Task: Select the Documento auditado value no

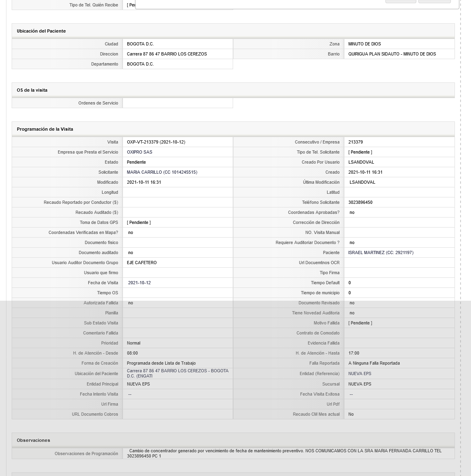Action: coord(131,252)
